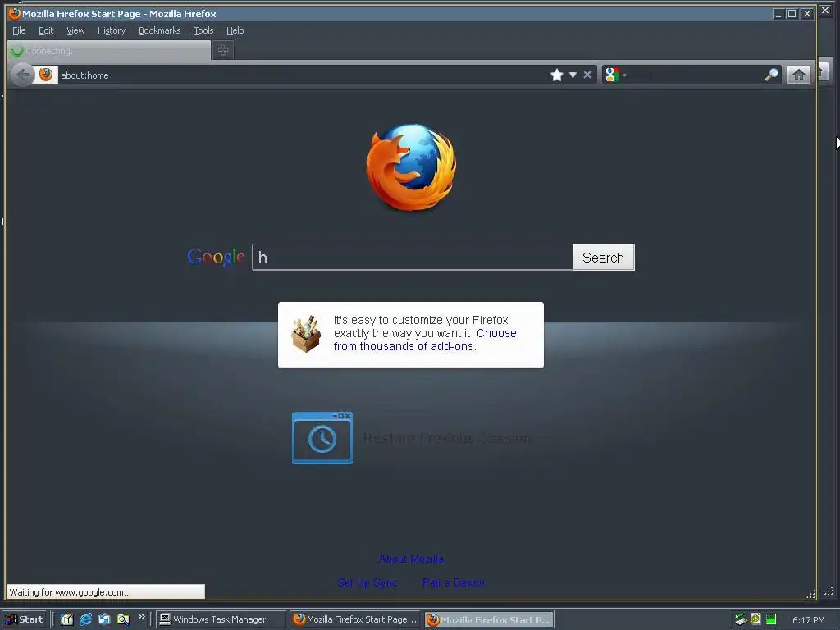840x630 pixels.
Task: Click Restore Previous Session label
Action: [447, 438]
